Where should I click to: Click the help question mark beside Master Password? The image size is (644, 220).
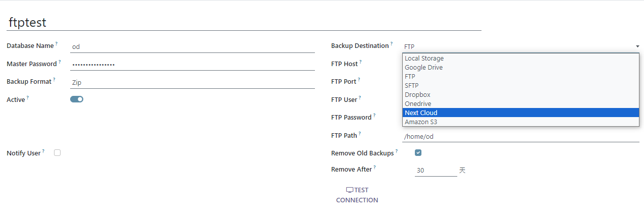click(60, 62)
